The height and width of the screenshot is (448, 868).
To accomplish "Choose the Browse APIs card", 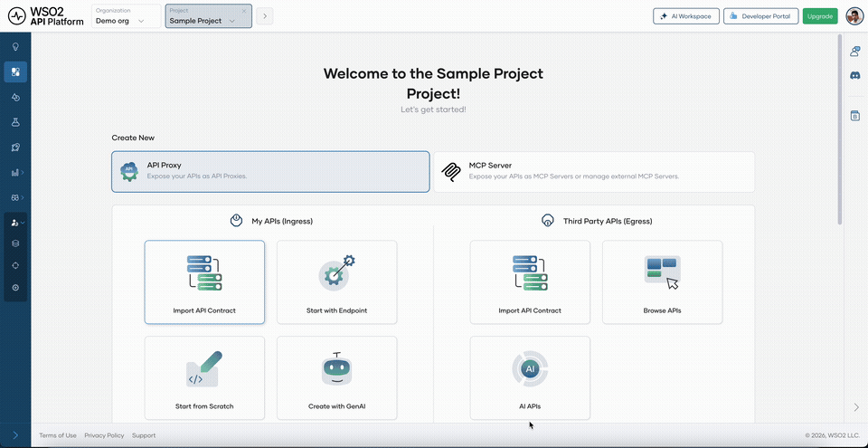I will point(662,281).
